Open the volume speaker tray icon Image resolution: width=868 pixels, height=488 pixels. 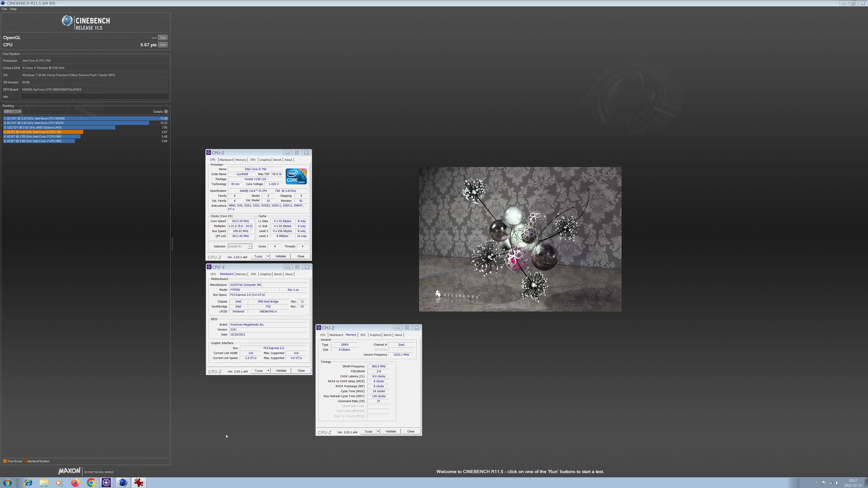(x=837, y=483)
